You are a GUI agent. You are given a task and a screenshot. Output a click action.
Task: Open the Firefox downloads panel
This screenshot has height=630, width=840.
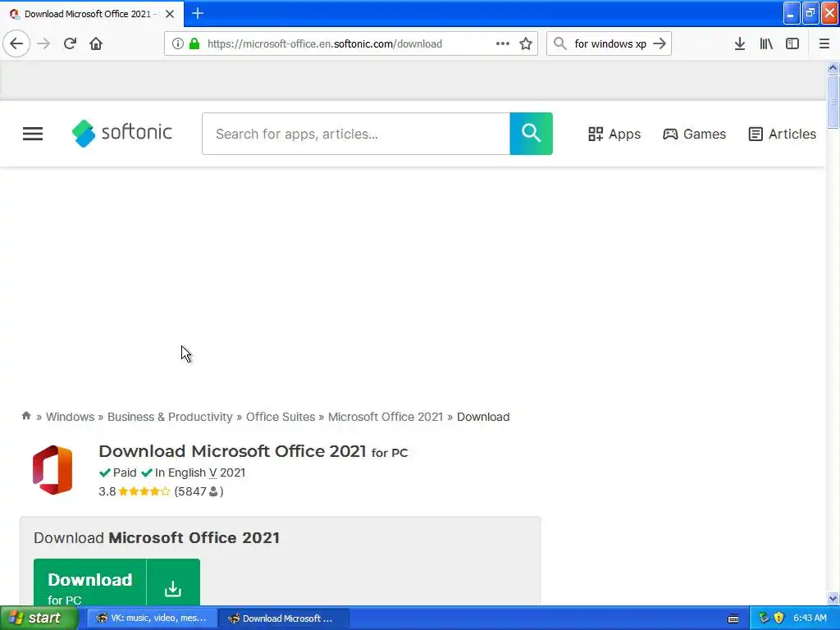[x=740, y=43]
